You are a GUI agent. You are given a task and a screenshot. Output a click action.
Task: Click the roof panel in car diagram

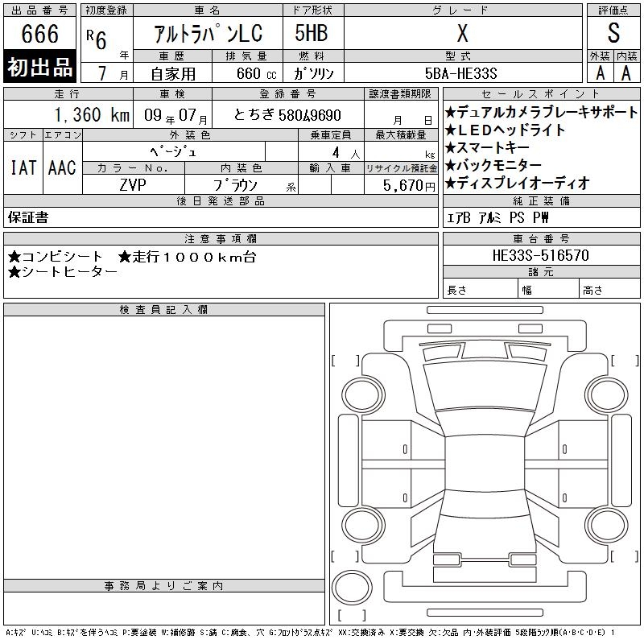coord(485,463)
